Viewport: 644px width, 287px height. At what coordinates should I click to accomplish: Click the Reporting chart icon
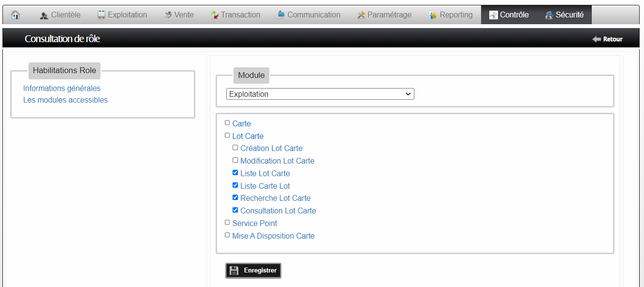[433, 15]
